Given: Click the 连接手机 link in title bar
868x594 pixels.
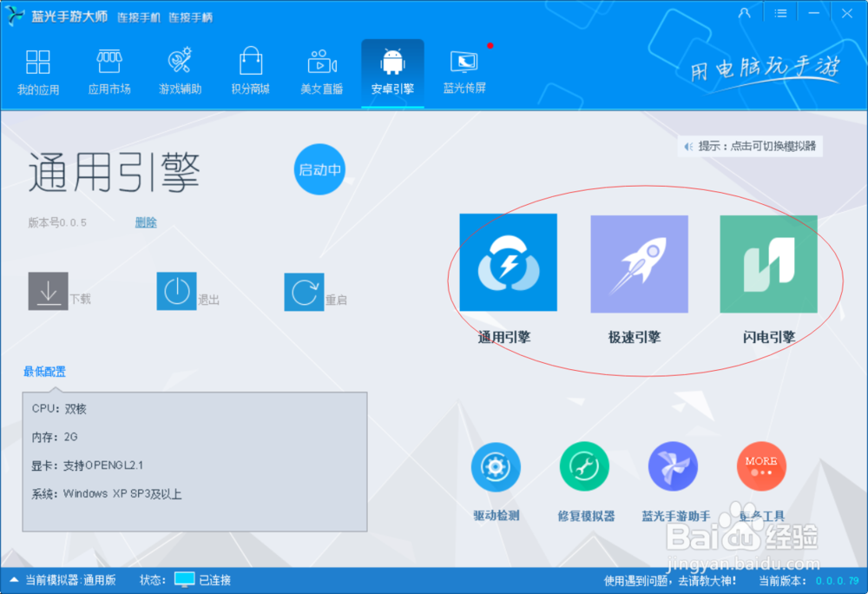Looking at the screenshot, I should (138, 17).
